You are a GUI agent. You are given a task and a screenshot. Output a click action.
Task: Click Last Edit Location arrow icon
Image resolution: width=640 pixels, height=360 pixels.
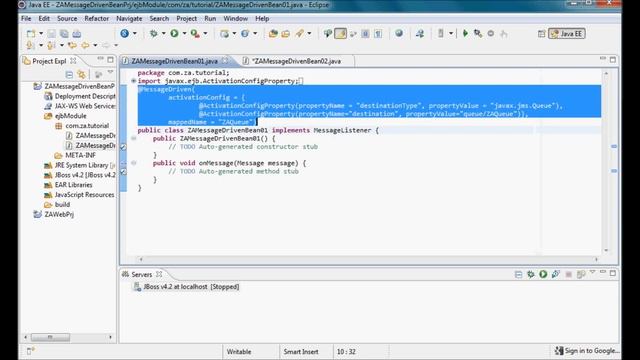[x=72, y=45]
